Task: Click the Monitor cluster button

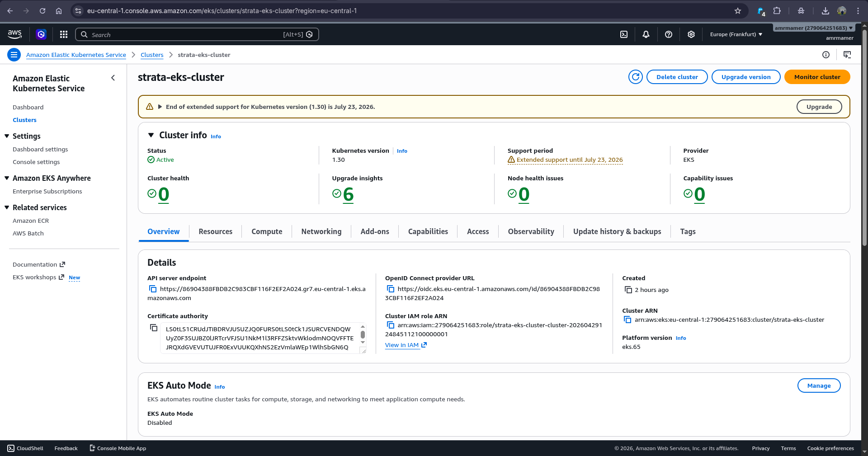Action: (817, 77)
